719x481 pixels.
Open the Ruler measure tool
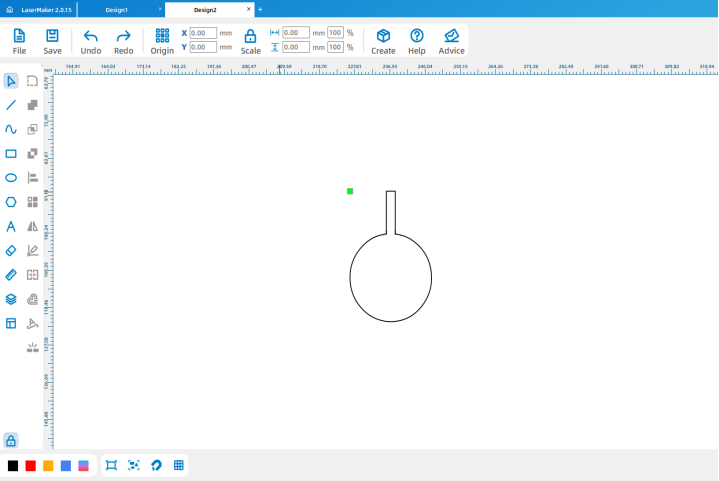click(x=11, y=275)
